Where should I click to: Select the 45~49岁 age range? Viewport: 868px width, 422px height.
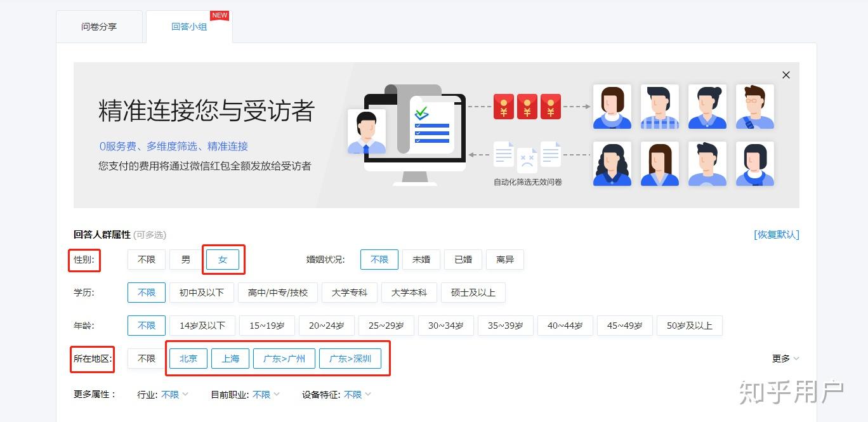tap(625, 326)
